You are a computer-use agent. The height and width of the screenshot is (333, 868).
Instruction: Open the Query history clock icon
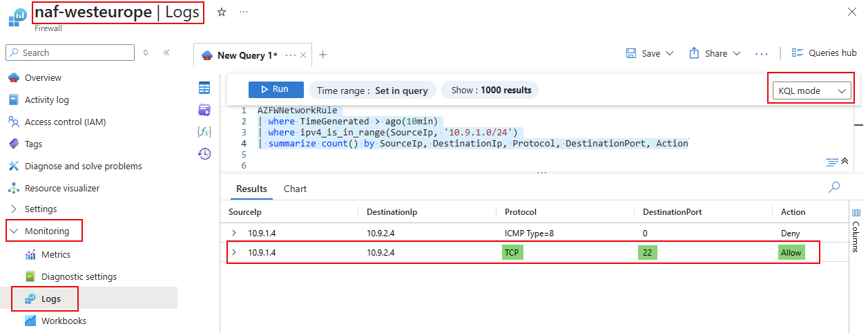click(x=204, y=154)
